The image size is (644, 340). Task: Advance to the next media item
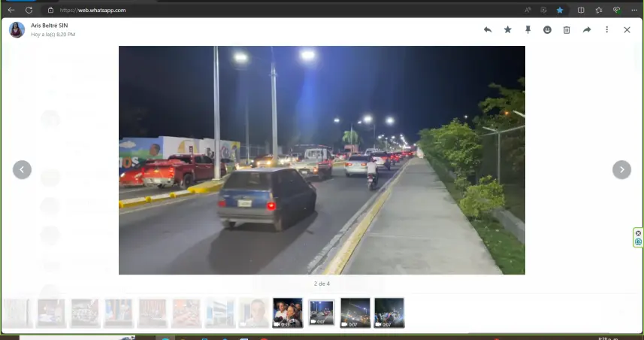[x=621, y=170]
